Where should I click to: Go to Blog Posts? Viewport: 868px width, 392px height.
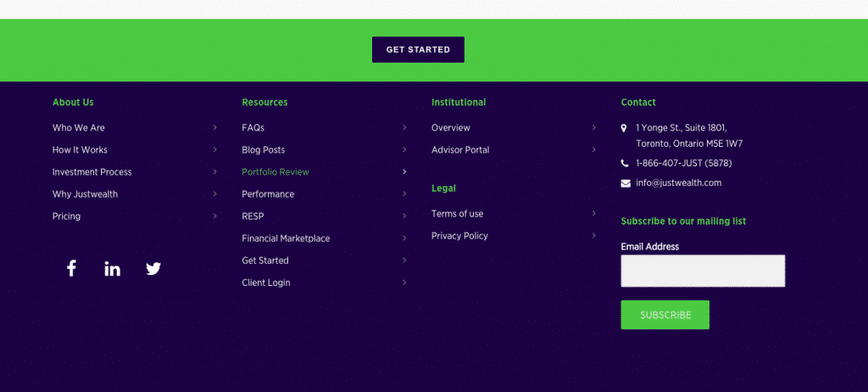point(264,149)
